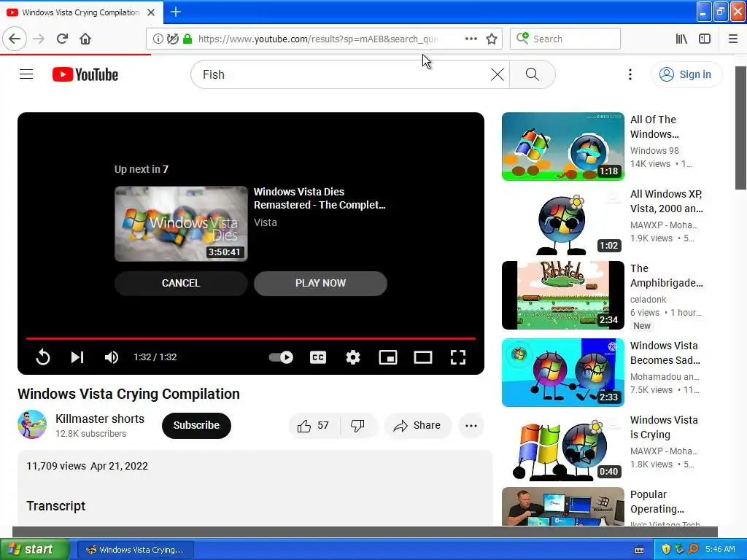The width and height of the screenshot is (747, 560).
Task: Clear the Fish search query
Action: click(497, 74)
